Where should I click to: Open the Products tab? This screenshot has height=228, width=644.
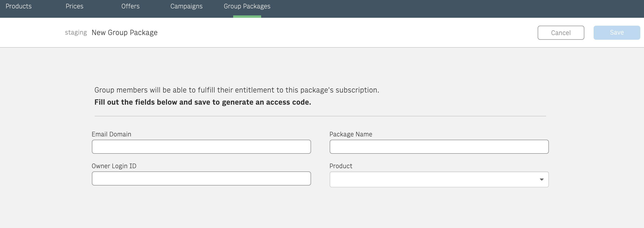coord(18,6)
